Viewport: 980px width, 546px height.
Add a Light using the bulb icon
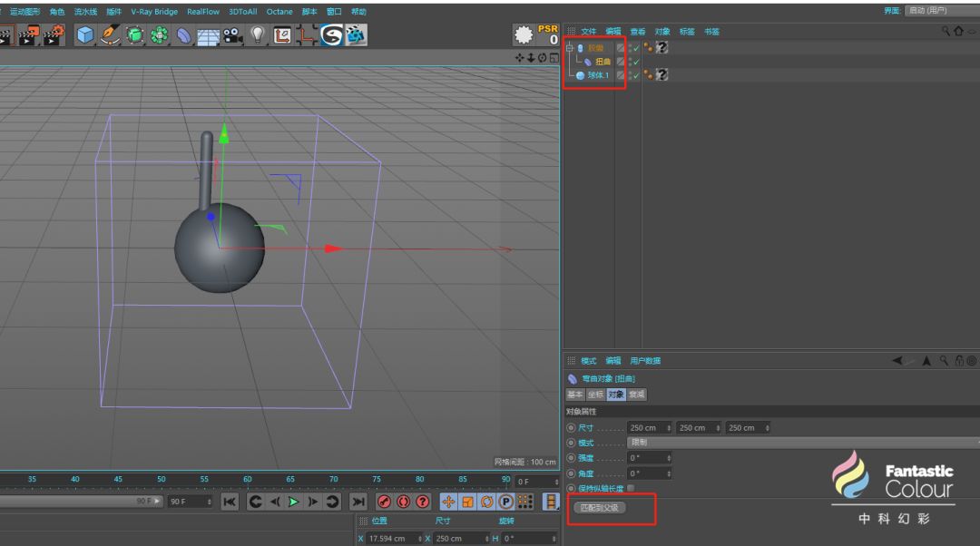click(257, 34)
